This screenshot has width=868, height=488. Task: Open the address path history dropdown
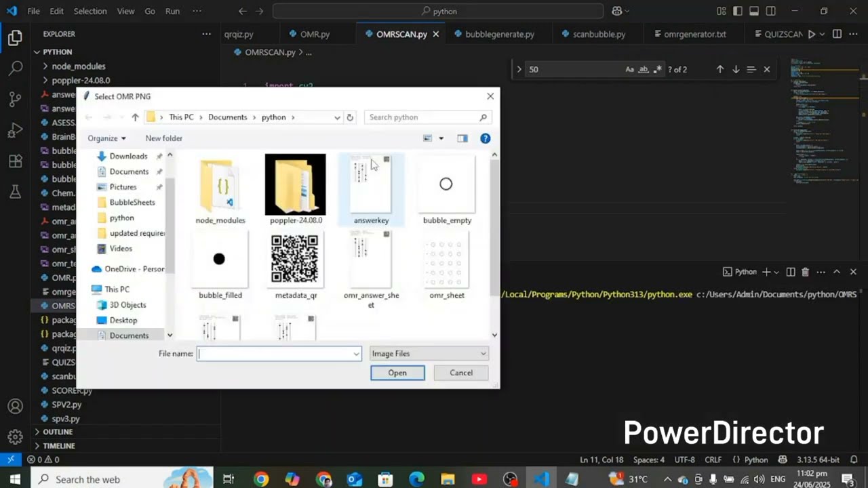point(337,117)
